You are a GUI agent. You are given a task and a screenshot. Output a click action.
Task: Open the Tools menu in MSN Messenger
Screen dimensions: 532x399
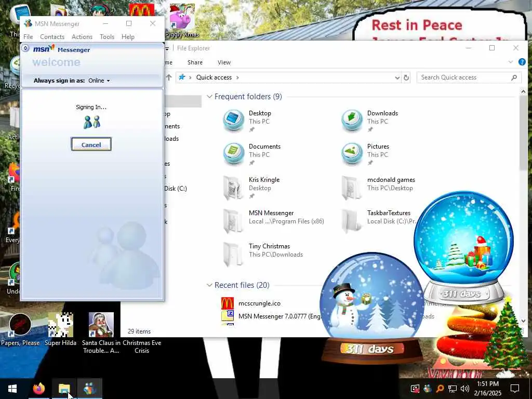click(107, 37)
